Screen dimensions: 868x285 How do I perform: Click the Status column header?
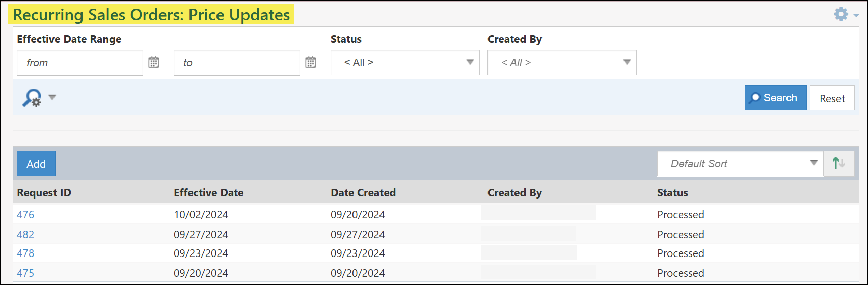pos(672,193)
